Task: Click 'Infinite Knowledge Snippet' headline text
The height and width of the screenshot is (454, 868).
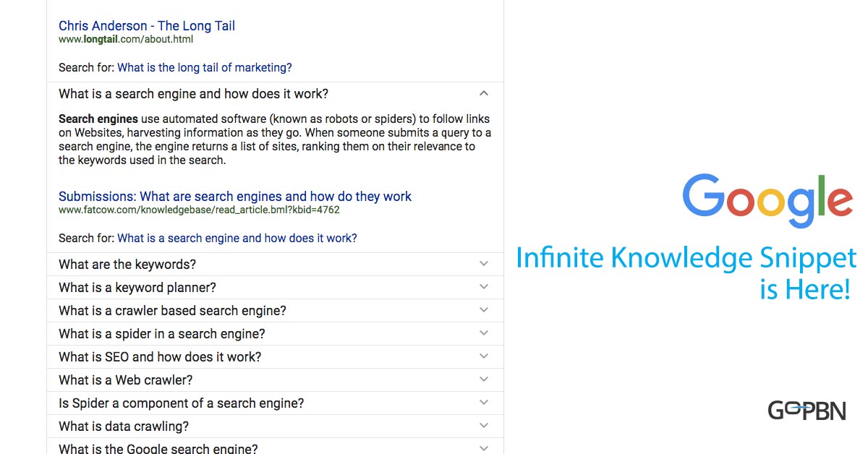Action: (686, 258)
